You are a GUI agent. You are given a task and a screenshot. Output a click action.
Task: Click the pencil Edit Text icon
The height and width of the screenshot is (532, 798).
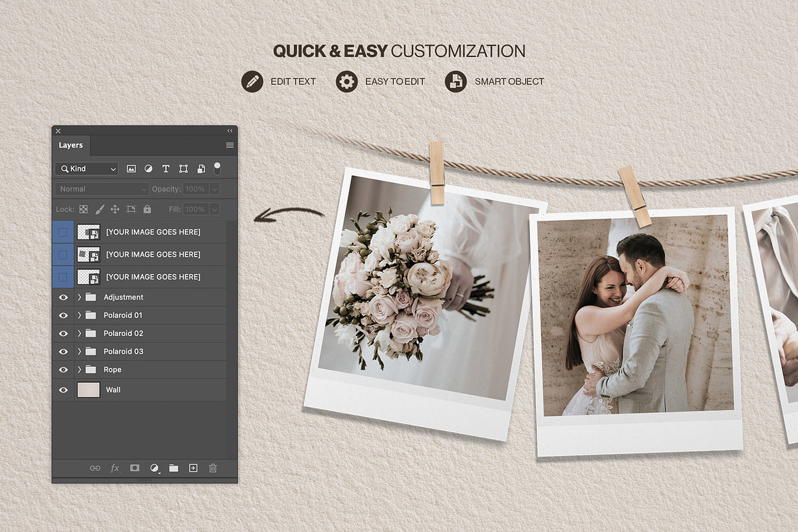coord(252,81)
